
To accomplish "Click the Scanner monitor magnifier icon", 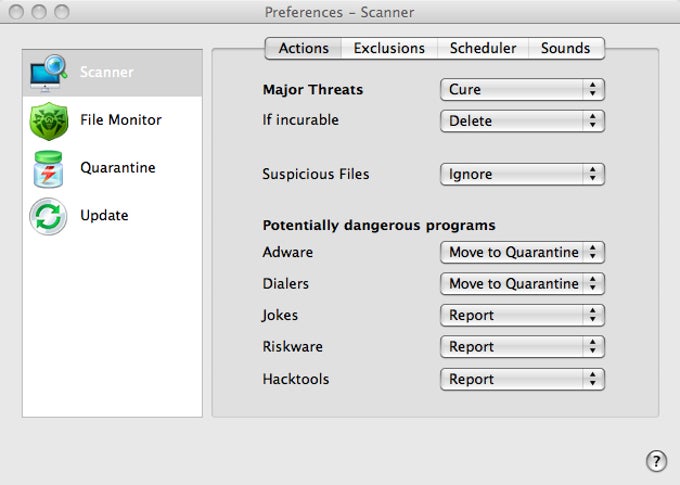I will click(49, 73).
